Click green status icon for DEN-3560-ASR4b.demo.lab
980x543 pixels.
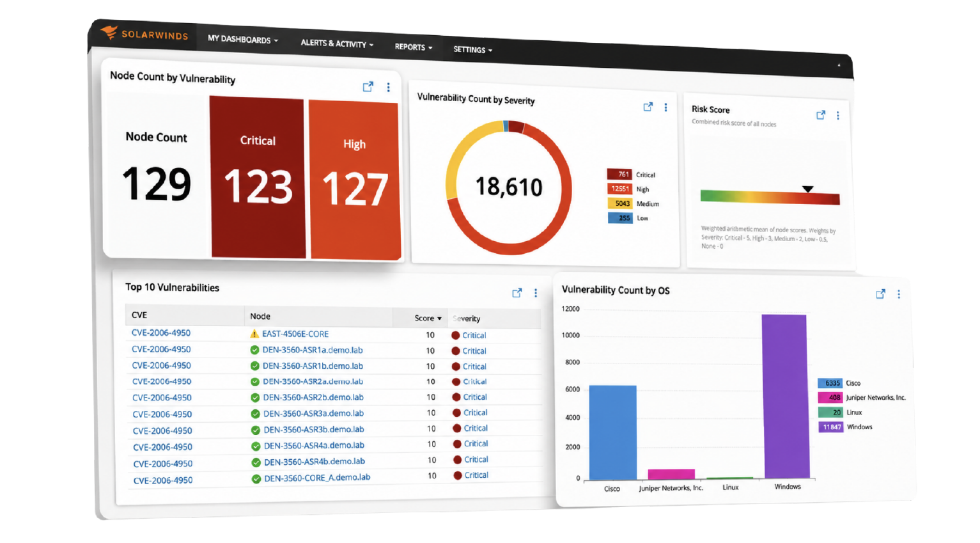coord(256,462)
